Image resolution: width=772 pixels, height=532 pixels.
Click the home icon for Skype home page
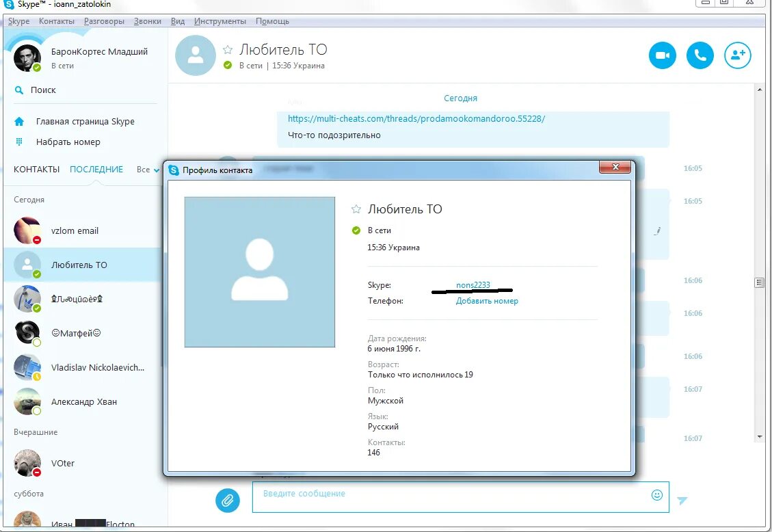(x=19, y=122)
